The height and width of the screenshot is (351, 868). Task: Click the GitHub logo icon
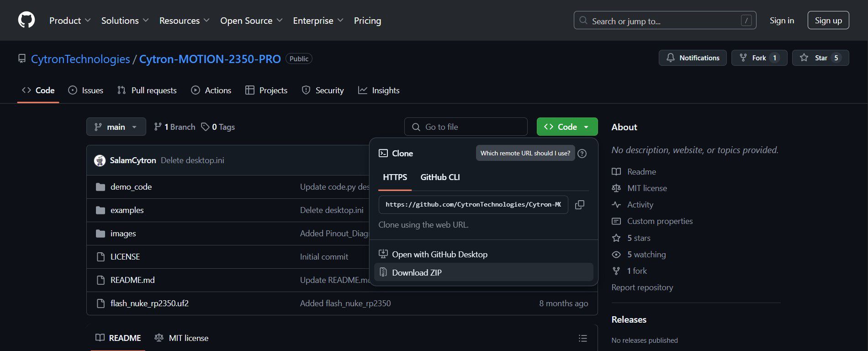[26, 20]
